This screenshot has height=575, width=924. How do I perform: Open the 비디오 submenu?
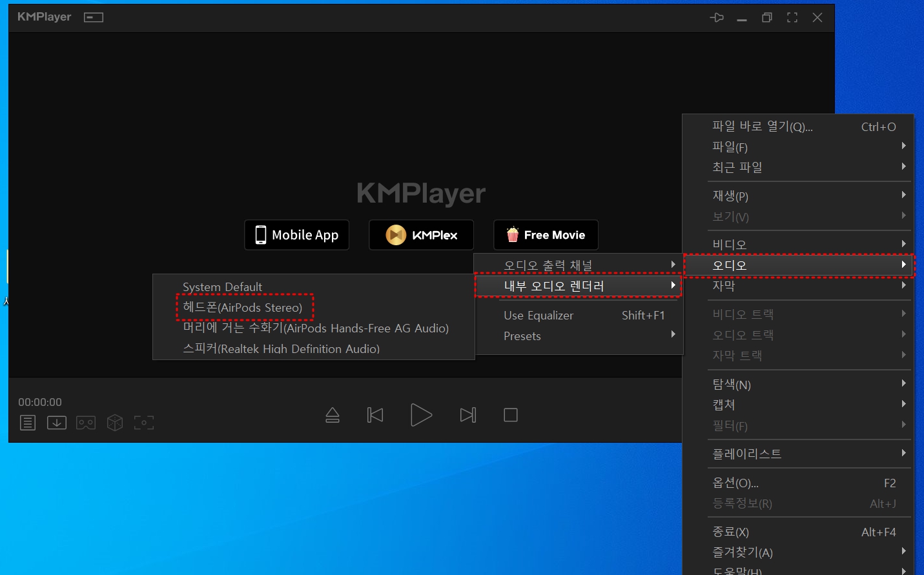(797, 245)
